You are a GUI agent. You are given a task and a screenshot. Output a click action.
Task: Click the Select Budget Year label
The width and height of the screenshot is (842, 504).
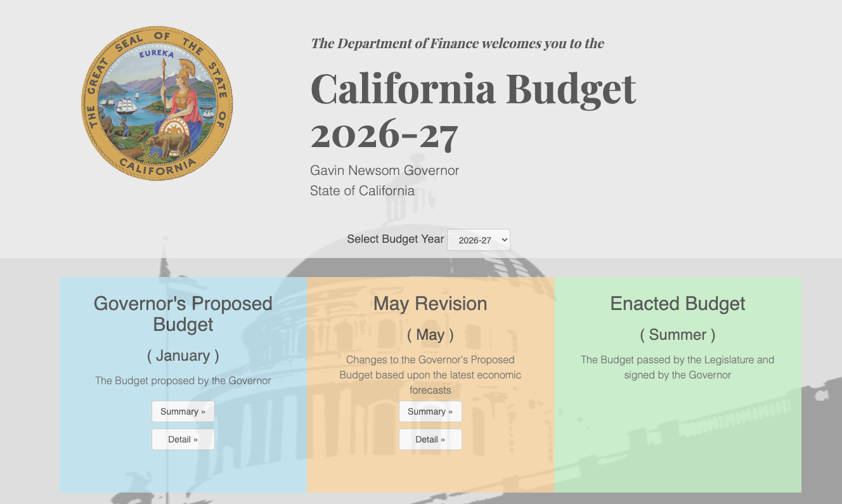[396, 239]
